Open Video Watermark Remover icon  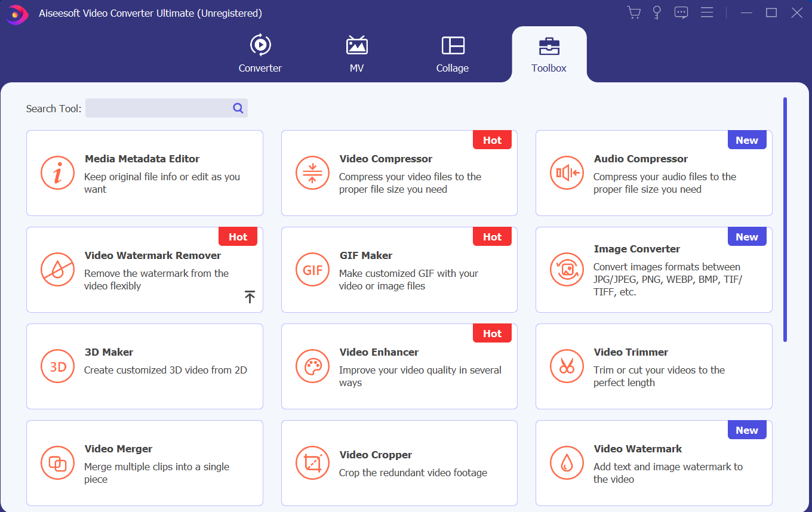coord(58,270)
